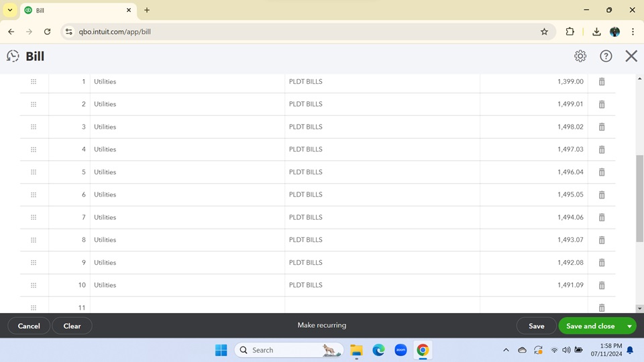View site information icon in address bar
Image resolution: width=644 pixels, height=362 pixels.
click(x=68, y=32)
